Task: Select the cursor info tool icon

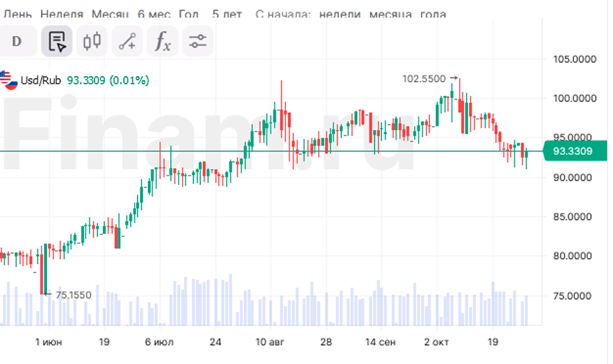Action: point(57,42)
